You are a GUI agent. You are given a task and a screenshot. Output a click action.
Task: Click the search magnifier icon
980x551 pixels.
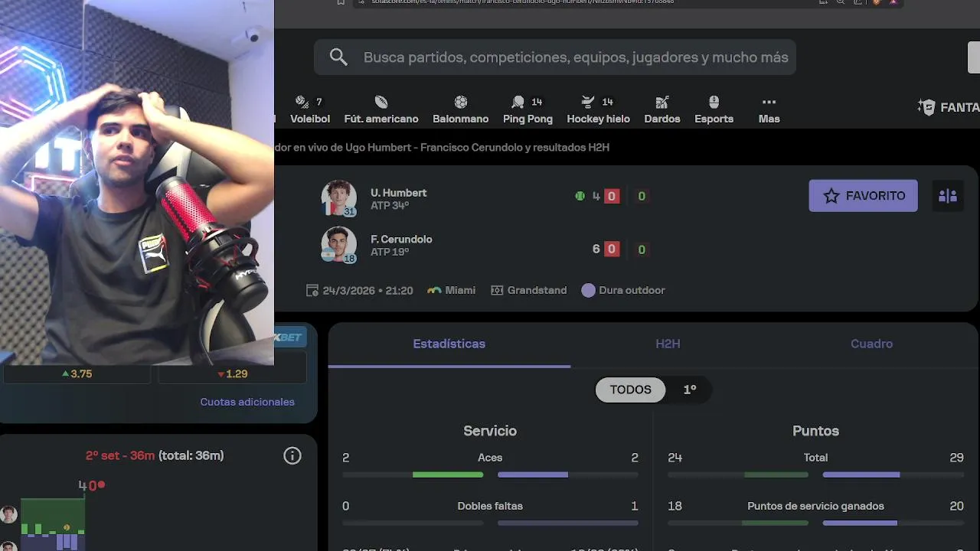[x=338, y=57]
